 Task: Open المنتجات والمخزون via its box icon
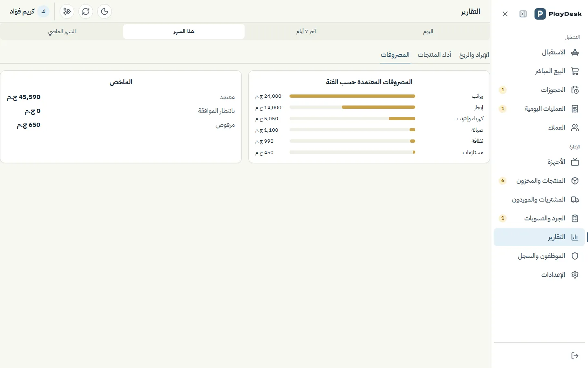(x=575, y=181)
